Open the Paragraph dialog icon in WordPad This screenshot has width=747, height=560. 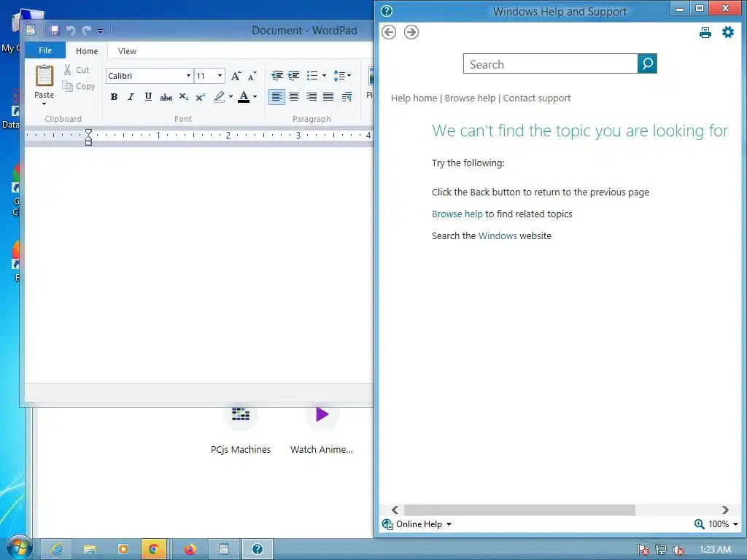(x=347, y=97)
